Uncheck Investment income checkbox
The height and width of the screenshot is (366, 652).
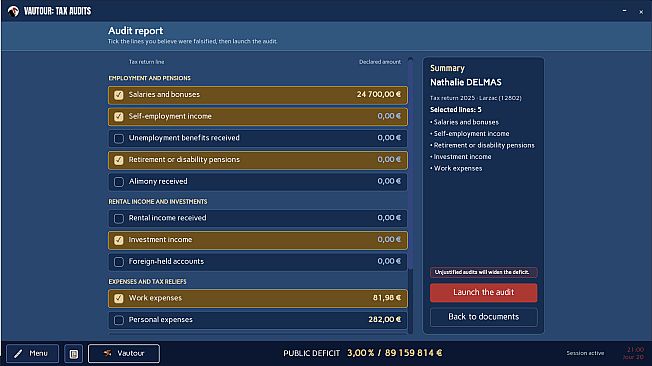pos(119,240)
